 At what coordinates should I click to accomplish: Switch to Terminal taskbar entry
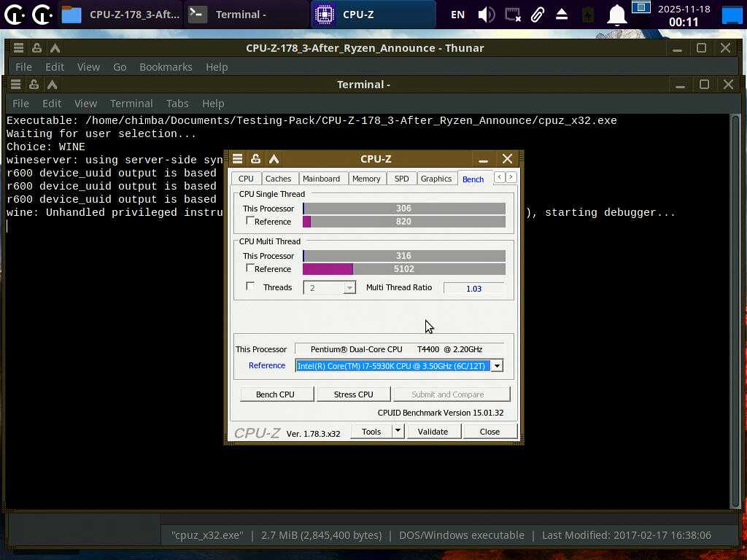[x=247, y=15]
